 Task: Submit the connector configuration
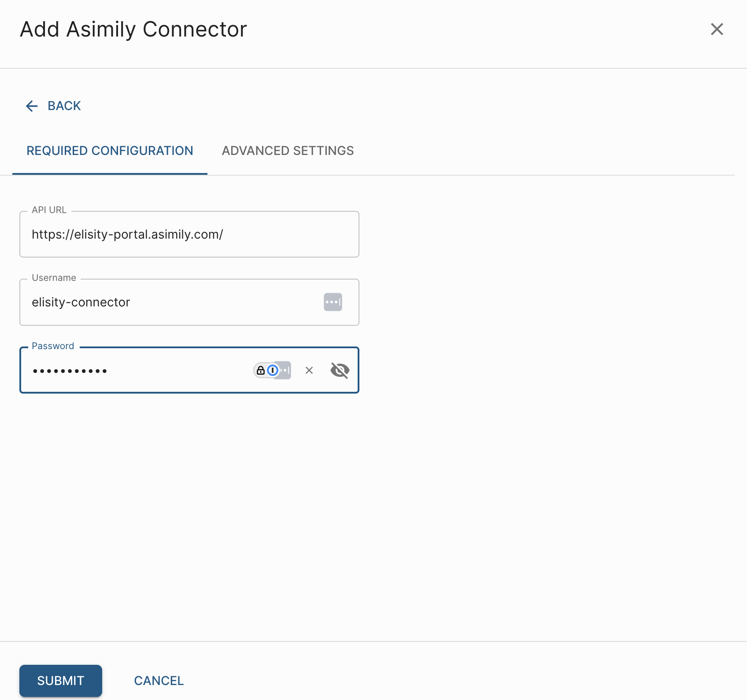(x=61, y=681)
